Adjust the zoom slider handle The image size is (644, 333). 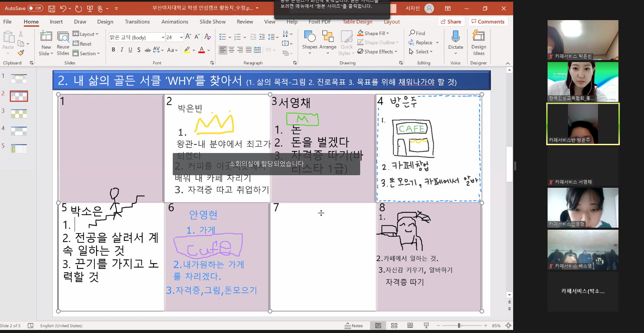point(459,326)
